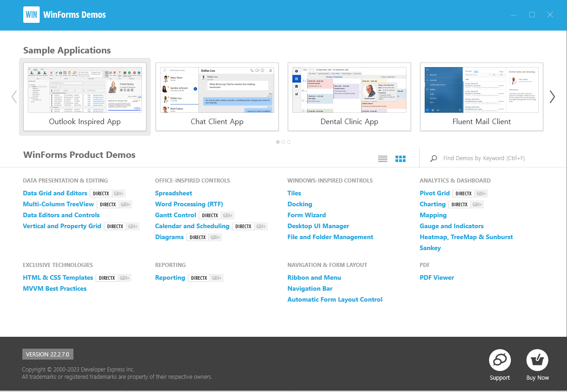
Task: Open Diagrams demo
Action: pos(169,237)
